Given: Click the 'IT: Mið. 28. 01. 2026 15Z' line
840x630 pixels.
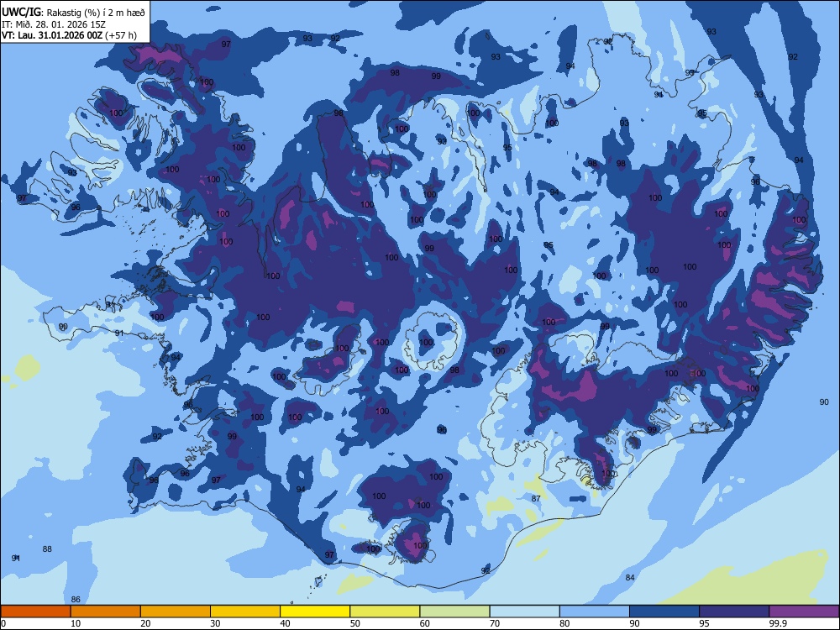Looking at the screenshot, I should (54, 24).
